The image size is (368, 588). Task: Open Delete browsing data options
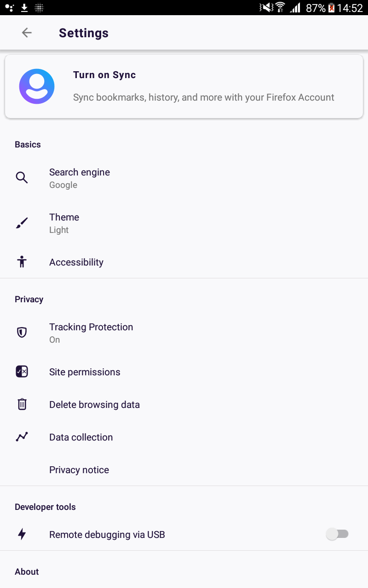coord(94,404)
